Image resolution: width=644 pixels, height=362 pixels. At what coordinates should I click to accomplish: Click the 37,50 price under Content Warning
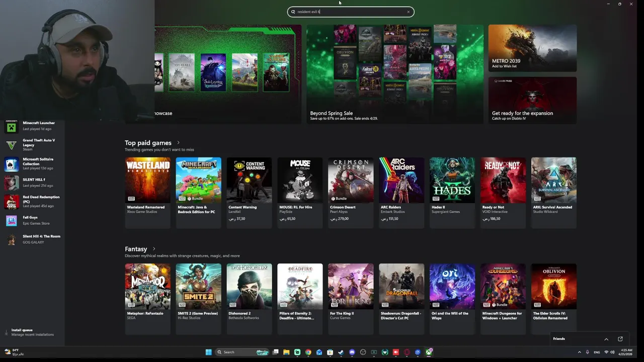236,219
